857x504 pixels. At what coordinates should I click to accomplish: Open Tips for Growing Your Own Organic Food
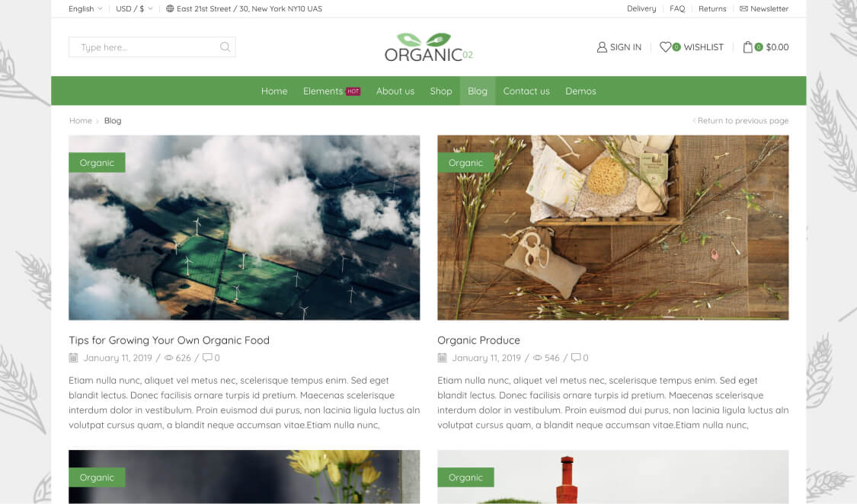point(169,340)
